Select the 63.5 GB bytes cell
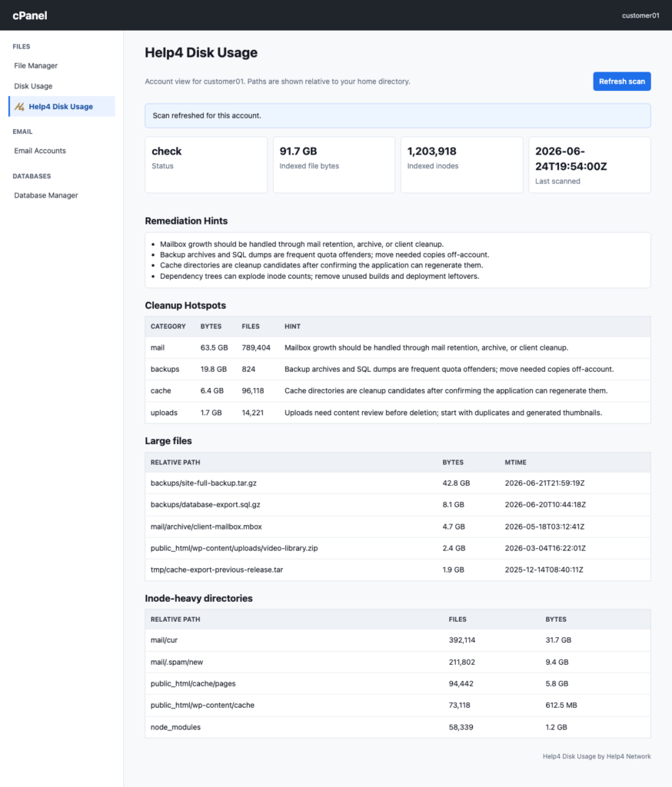The height and width of the screenshot is (787, 672). pyautogui.click(x=214, y=347)
